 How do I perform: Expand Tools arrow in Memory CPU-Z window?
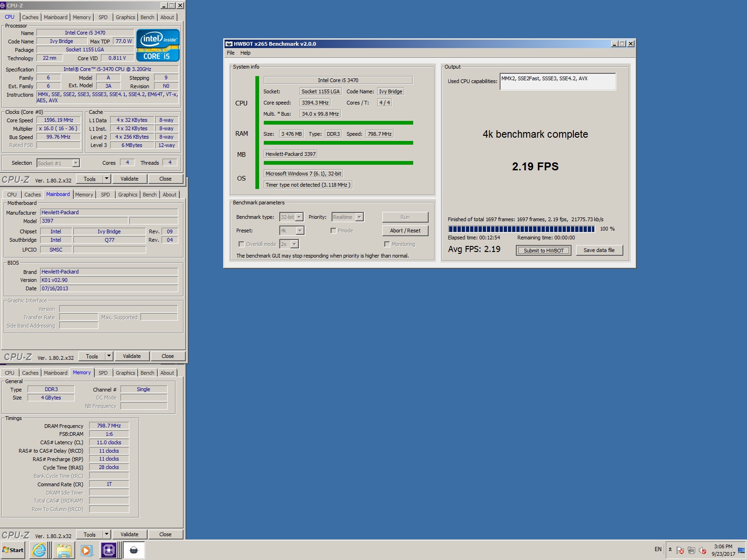click(x=106, y=534)
